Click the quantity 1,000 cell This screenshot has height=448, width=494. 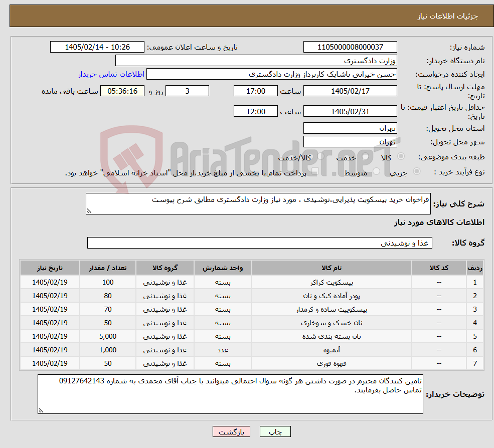pyautogui.click(x=108, y=350)
